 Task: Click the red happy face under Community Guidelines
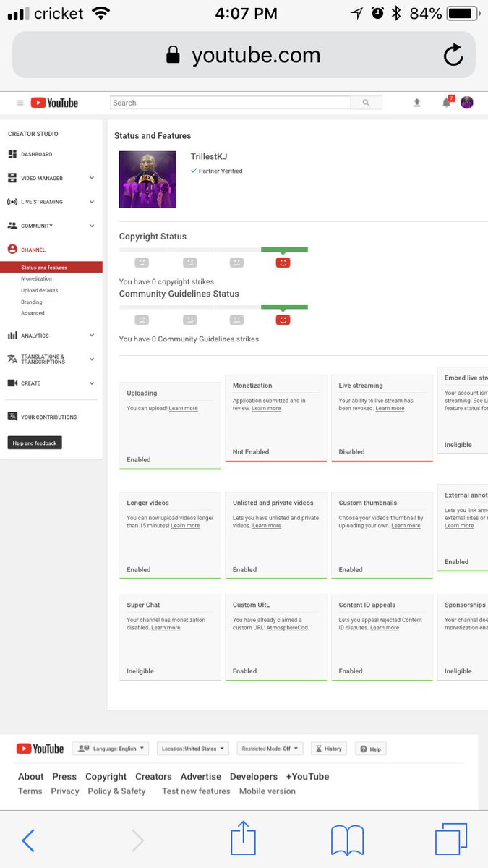[x=283, y=320]
